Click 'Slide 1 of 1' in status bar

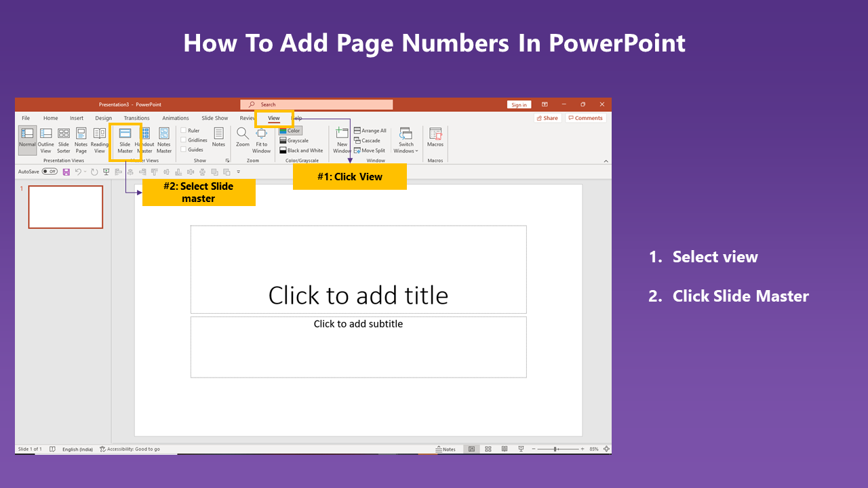pos(30,449)
